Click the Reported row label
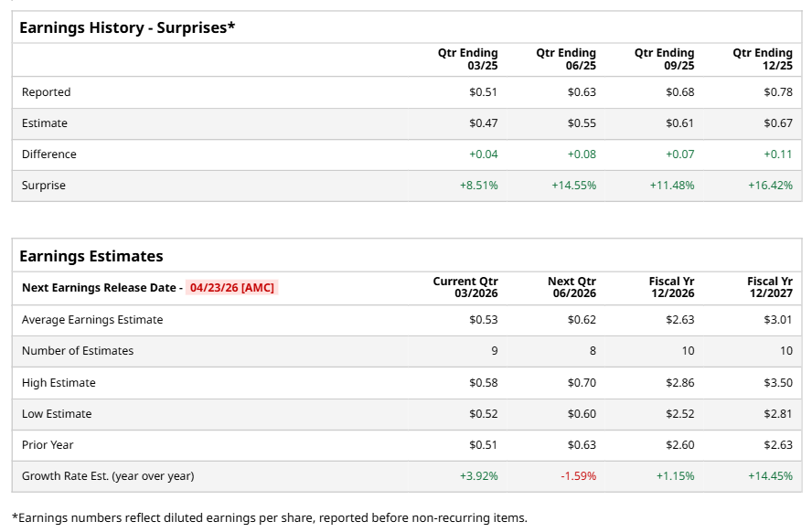The width and height of the screenshot is (812, 532). click(47, 92)
